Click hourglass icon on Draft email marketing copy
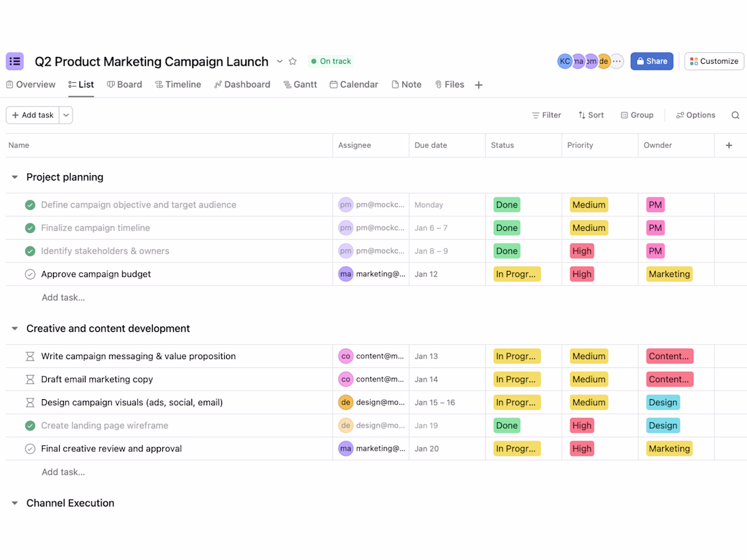 tap(30, 379)
